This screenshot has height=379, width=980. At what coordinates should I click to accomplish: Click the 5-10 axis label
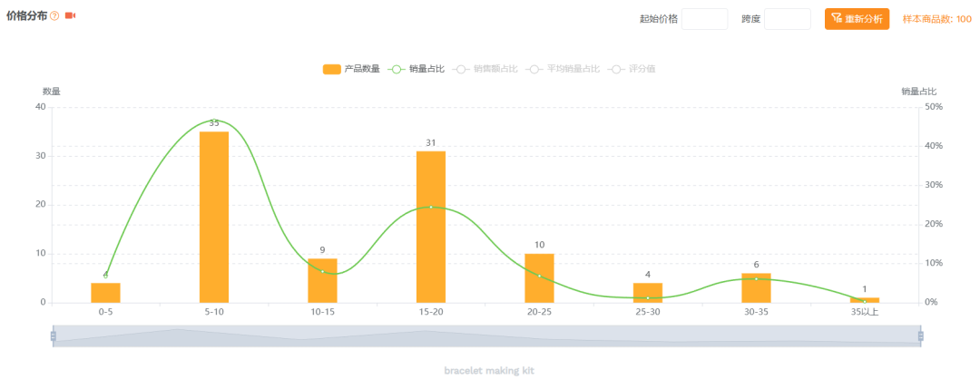(214, 312)
